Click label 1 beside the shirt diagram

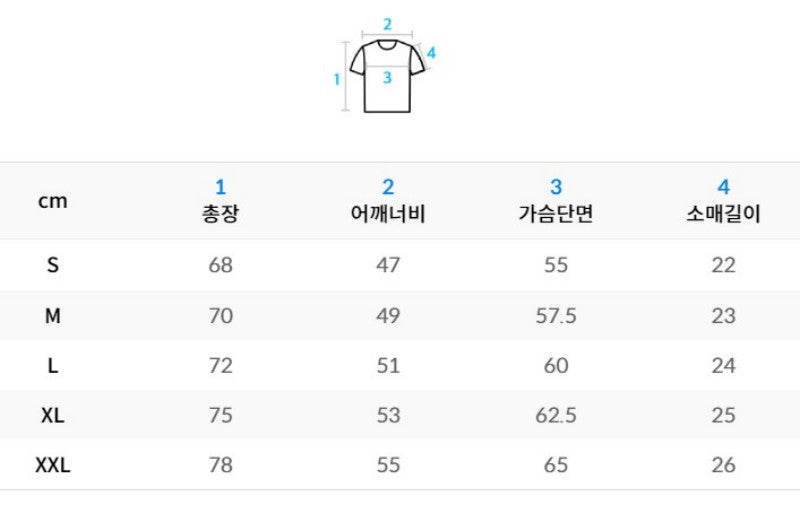pos(337,80)
